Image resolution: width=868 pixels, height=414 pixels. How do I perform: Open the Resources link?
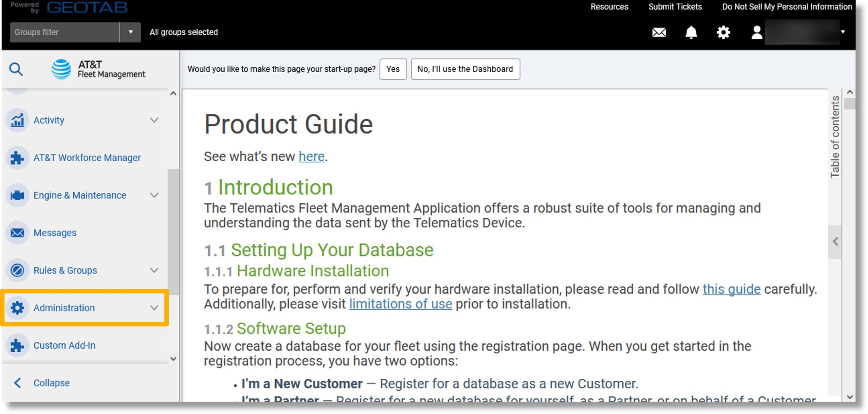pos(609,7)
